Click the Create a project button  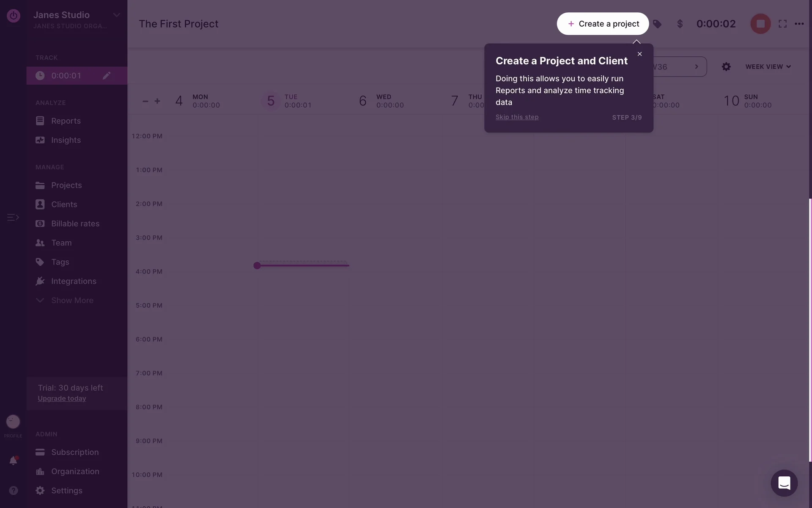tap(603, 24)
